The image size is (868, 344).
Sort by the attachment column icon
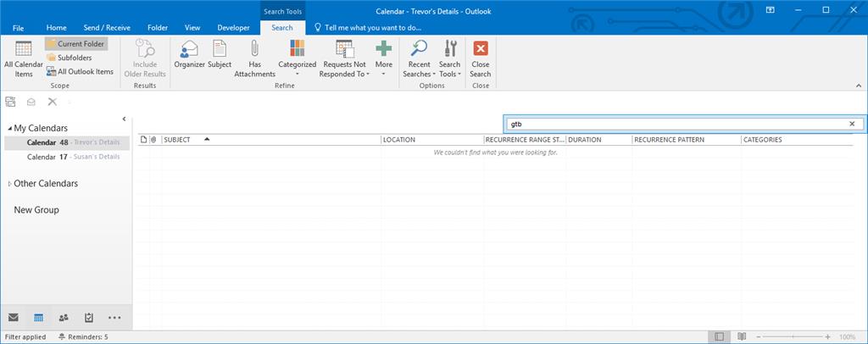(153, 140)
